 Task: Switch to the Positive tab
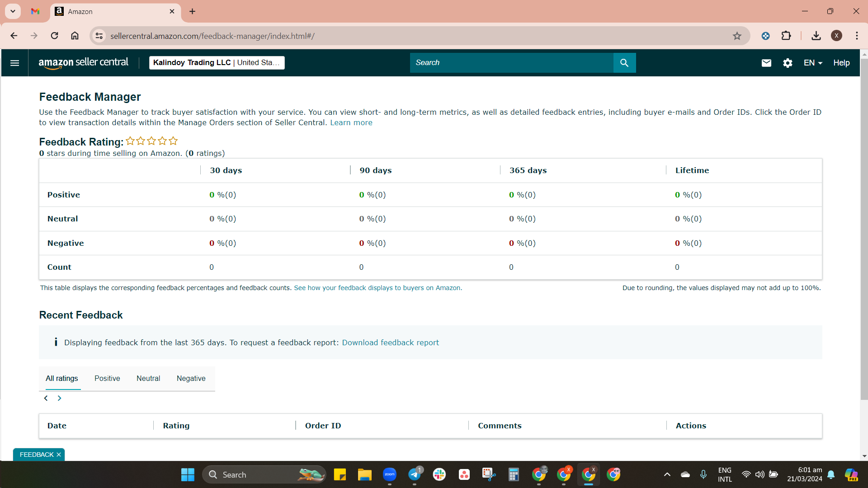point(107,379)
